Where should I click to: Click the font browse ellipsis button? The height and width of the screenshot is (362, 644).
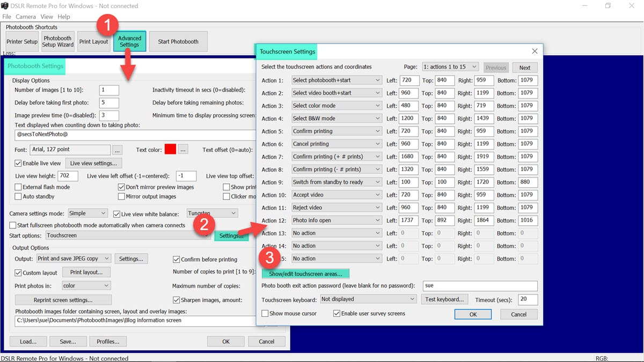click(x=118, y=150)
